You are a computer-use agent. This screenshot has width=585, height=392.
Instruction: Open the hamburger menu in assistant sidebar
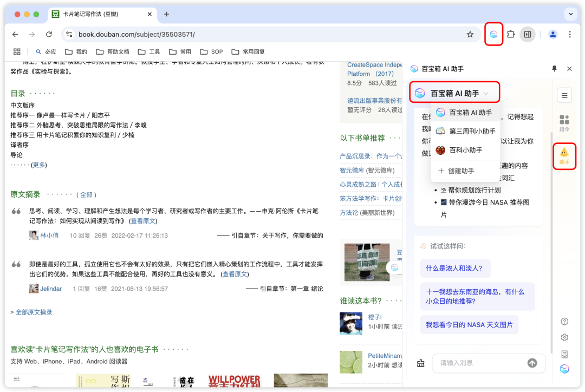(564, 95)
